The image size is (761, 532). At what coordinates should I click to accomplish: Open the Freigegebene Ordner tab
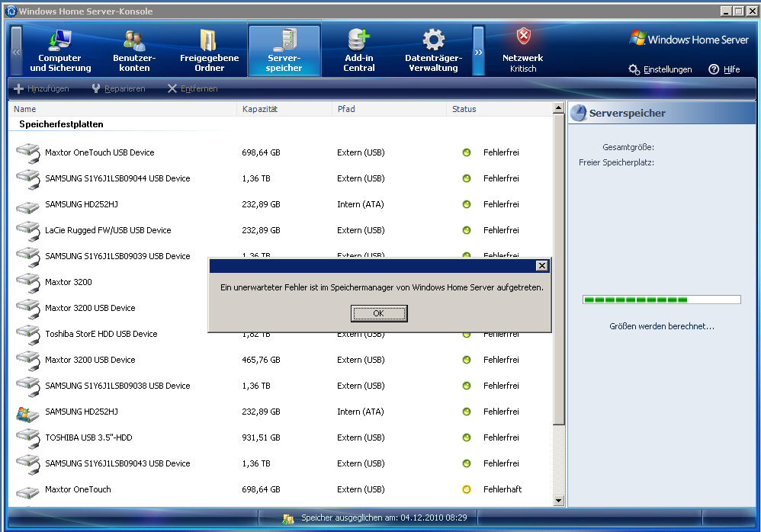209,50
